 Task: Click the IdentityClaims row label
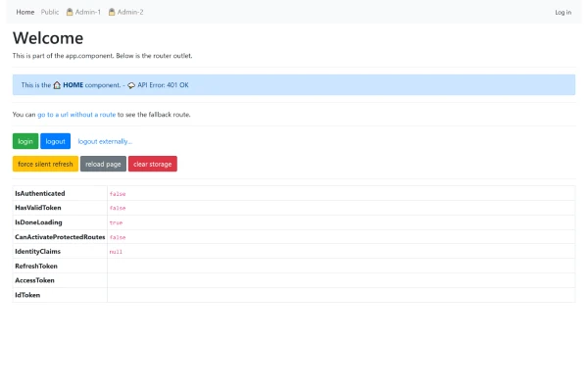(37, 251)
